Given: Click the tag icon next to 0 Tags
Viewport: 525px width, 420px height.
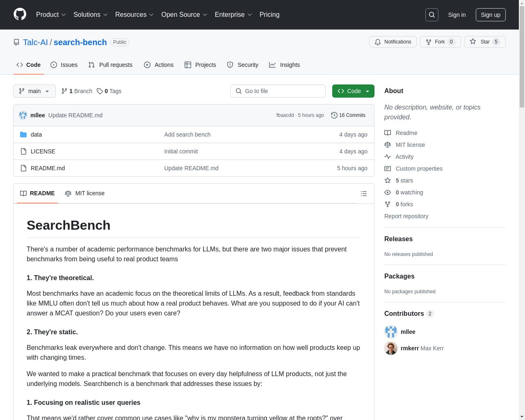Looking at the screenshot, I should coord(100,91).
